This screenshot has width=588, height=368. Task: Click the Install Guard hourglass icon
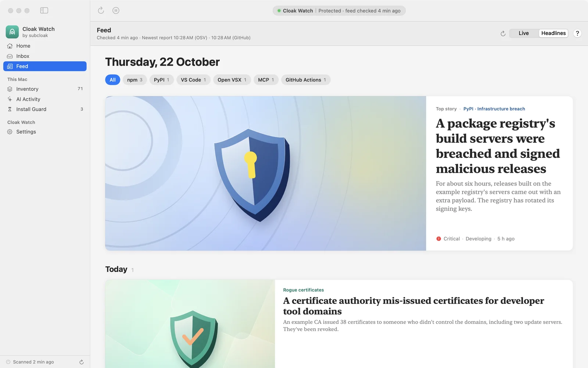click(10, 109)
